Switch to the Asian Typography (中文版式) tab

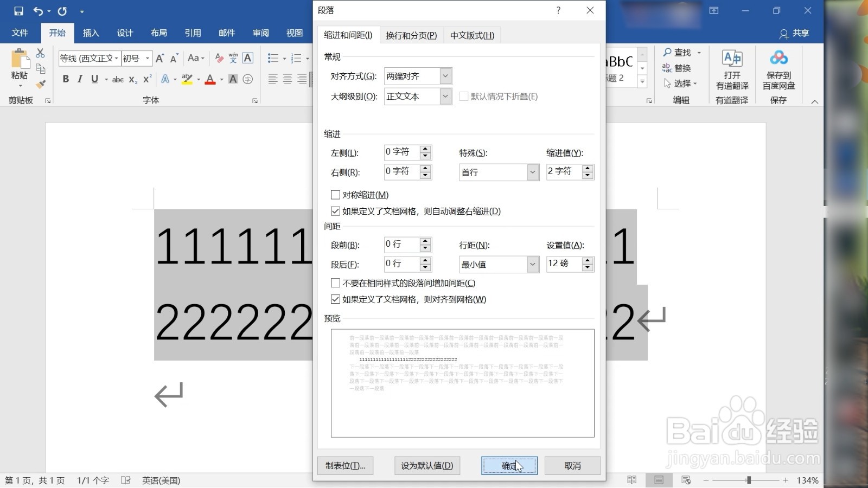pyautogui.click(x=472, y=35)
